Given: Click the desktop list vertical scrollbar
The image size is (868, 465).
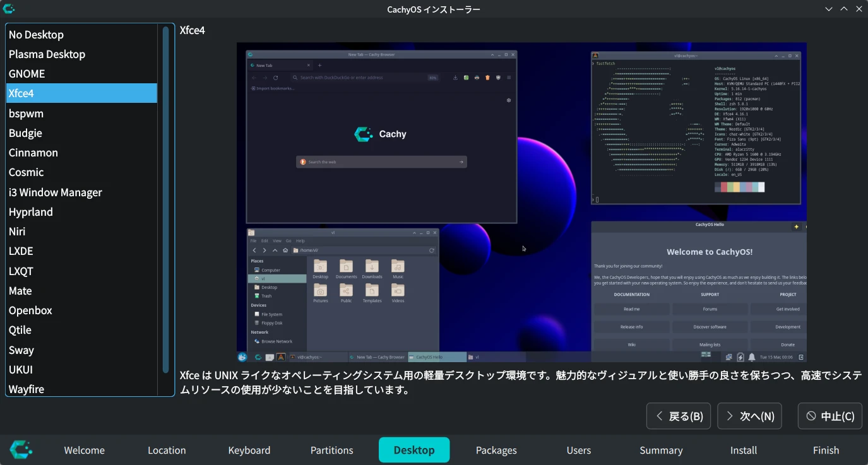Looking at the screenshot, I should click(166, 199).
